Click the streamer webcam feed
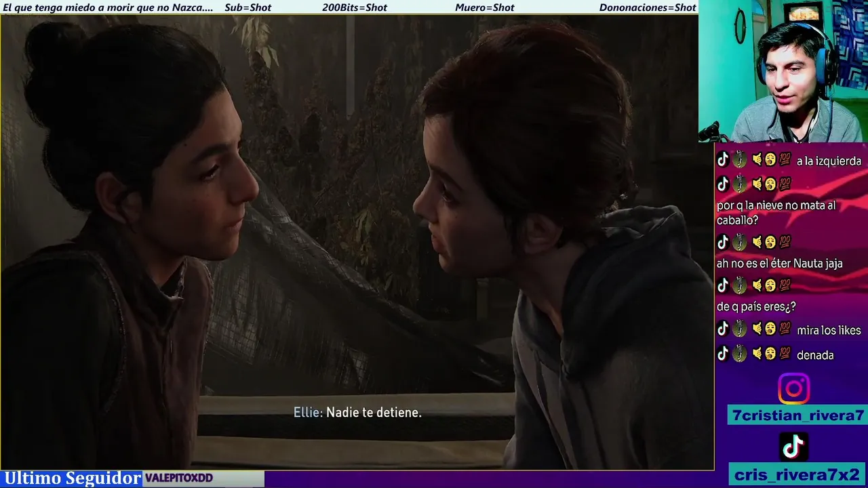The height and width of the screenshot is (488, 868). click(x=783, y=71)
